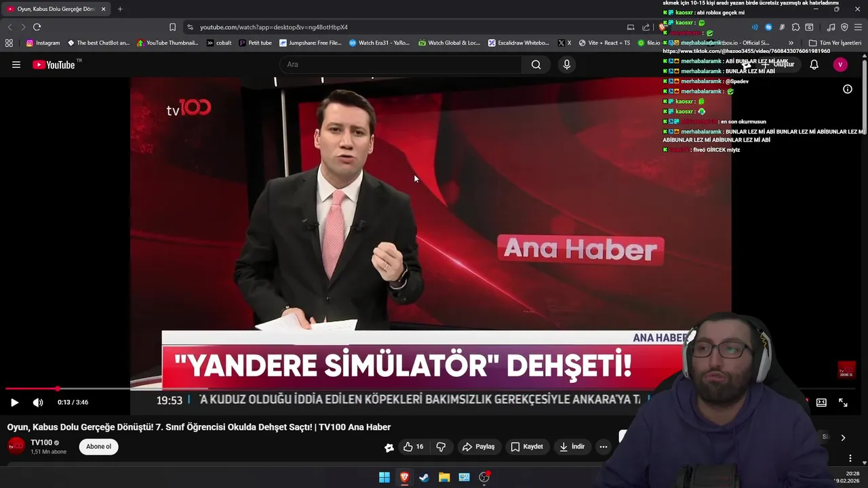Click the YouTube search magnifier button
The height and width of the screenshot is (488, 868).
(536, 64)
